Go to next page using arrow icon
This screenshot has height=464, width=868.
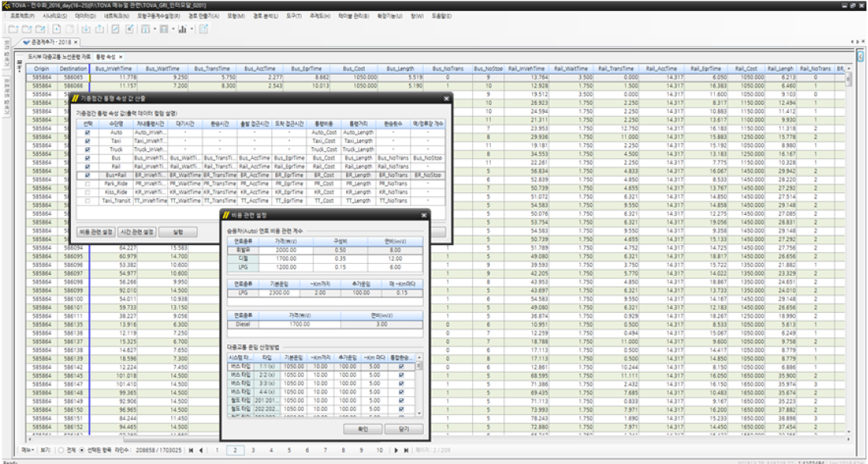397,450
